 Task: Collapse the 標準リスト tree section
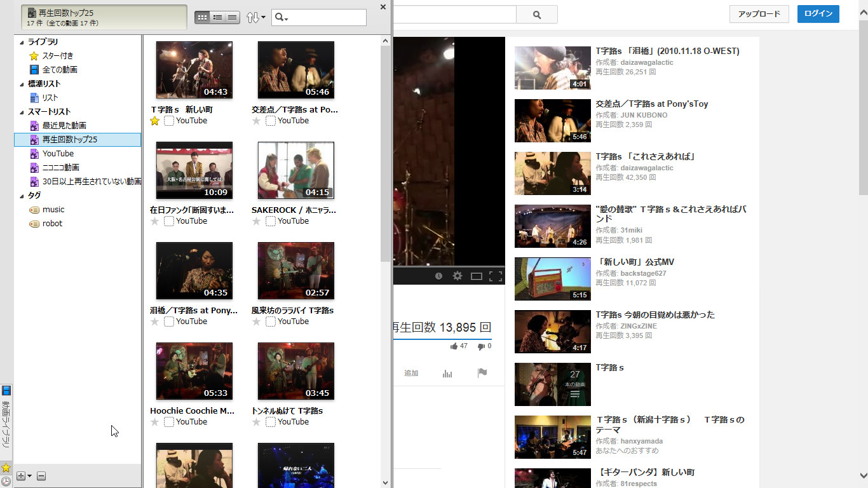tap(22, 84)
